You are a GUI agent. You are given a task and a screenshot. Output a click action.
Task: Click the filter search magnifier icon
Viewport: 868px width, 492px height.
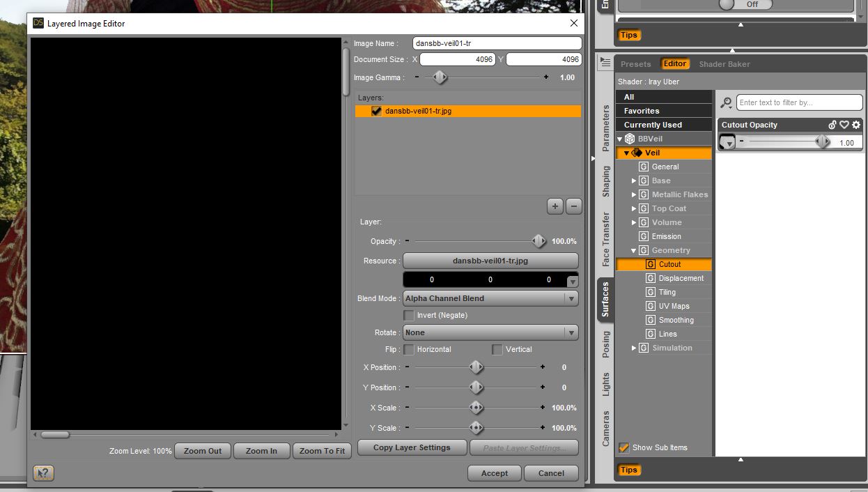[726, 103]
